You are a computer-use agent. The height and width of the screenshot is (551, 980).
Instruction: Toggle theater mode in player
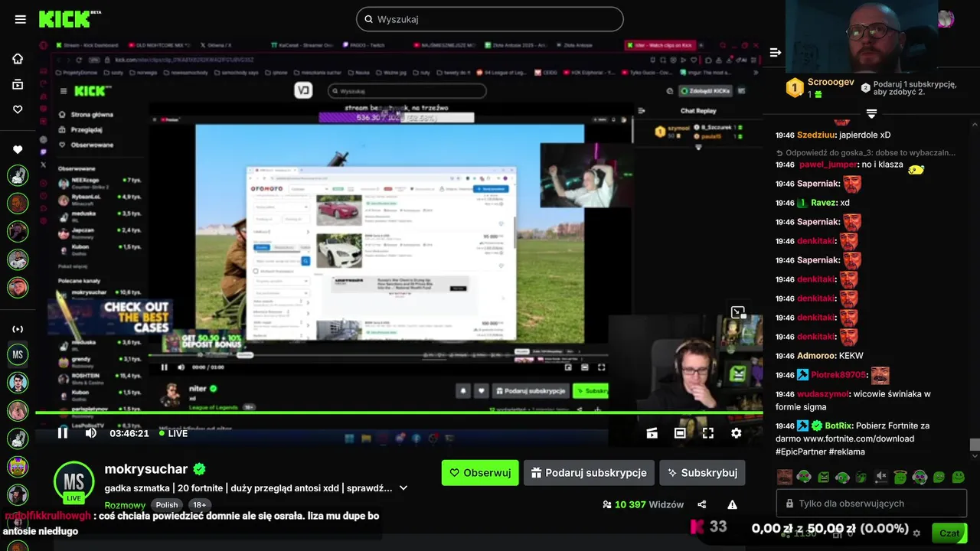[x=680, y=433]
